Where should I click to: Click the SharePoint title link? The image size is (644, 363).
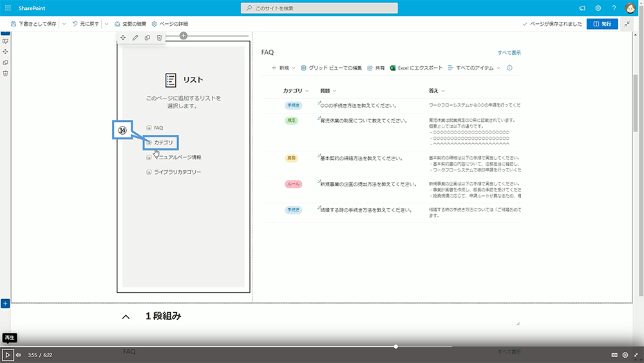[x=32, y=8]
